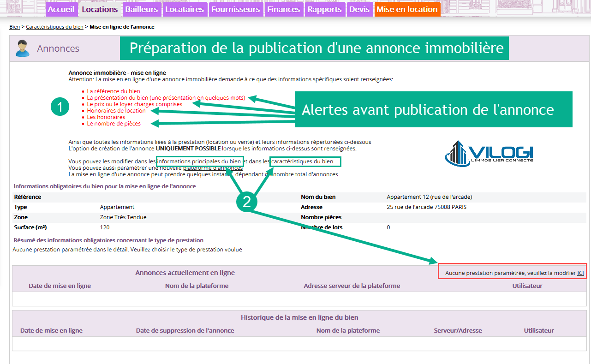
Task: Click the alert 'Le nombre de pièces'
Action: [x=114, y=124]
